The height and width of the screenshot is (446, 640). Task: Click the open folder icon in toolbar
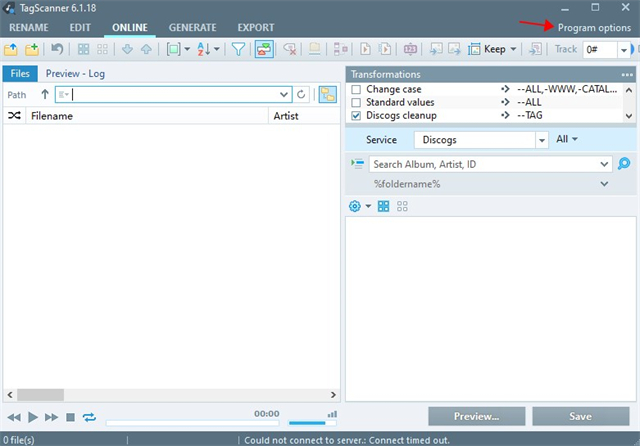(x=11, y=48)
